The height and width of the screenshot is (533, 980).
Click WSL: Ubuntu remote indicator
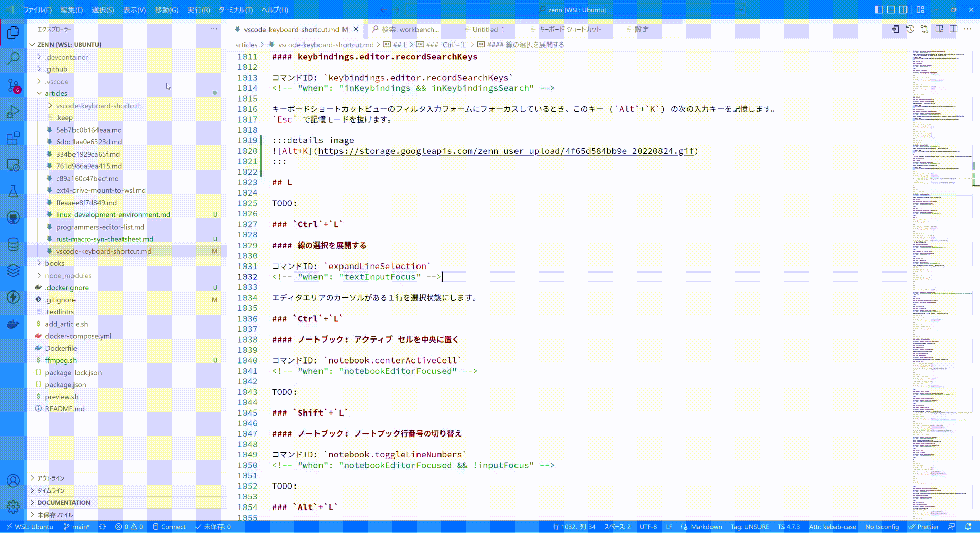29,527
